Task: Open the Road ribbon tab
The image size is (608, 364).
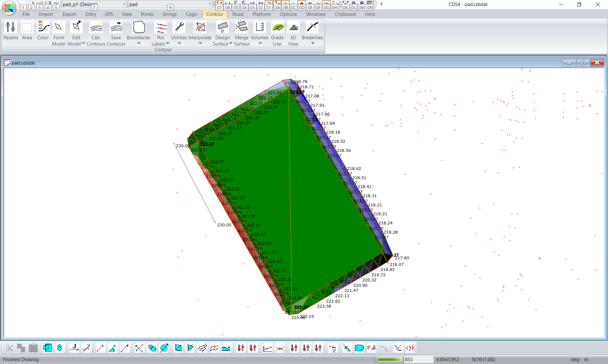Action: pyautogui.click(x=238, y=14)
